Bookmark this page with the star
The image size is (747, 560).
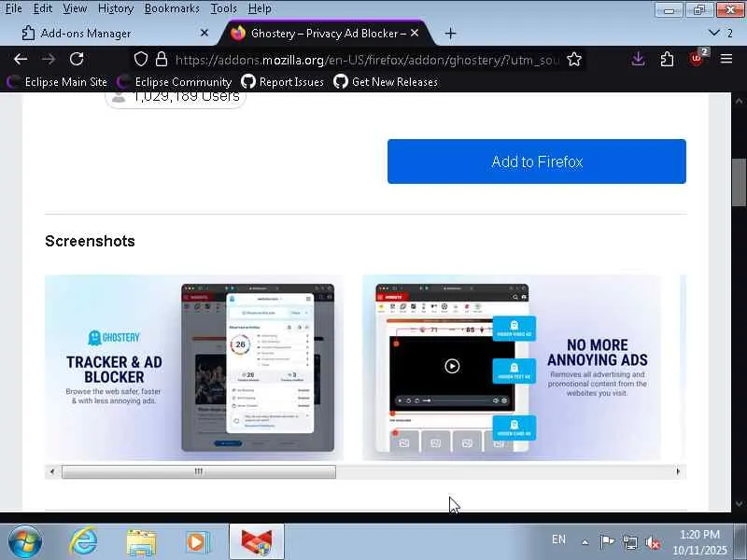(x=574, y=59)
